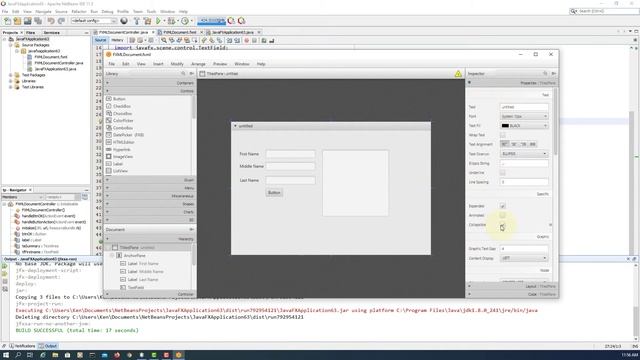Click the Source view button in editor
Viewport: 640px width, 360px height.
[x=100, y=40]
